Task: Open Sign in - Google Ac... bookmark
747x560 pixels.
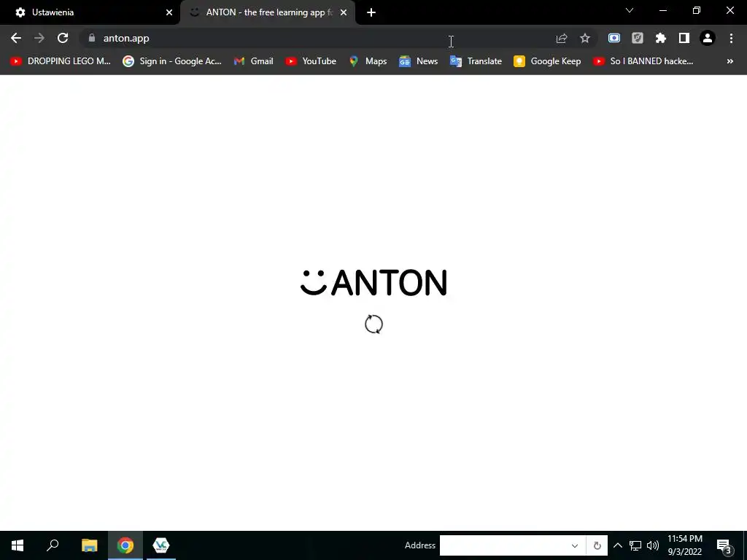Action: 172,61
